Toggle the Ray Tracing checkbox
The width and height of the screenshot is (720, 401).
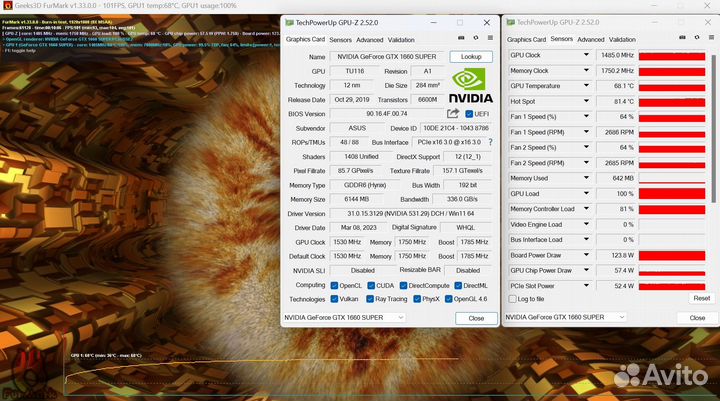click(x=370, y=299)
